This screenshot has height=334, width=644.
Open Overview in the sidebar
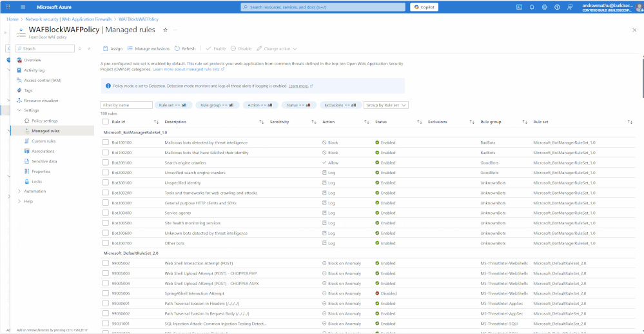point(32,60)
